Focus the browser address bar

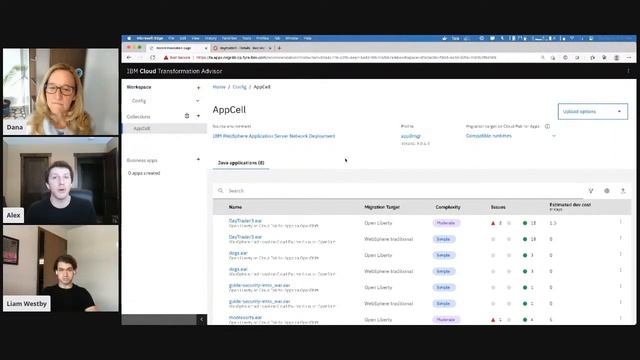point(346,58)
